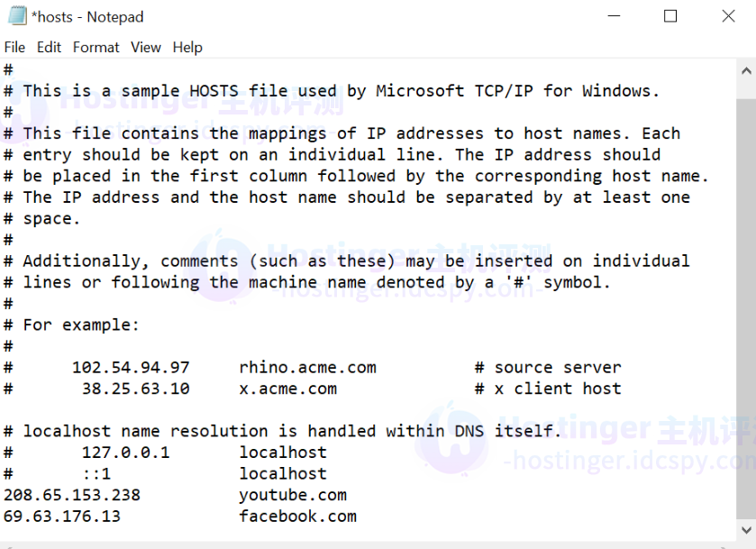This screenshot has width=756, height=549.
Task: Click the vertical scrollbar thumb
Action: [x=746, y=308]
